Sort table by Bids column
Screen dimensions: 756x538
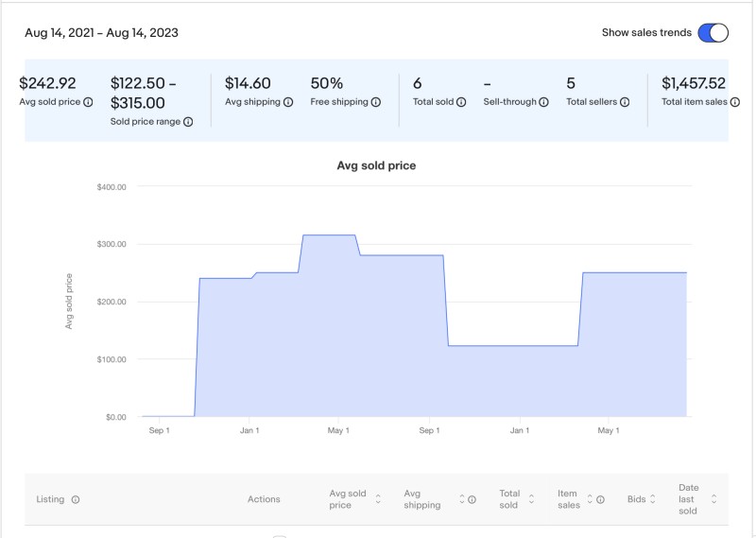[652, 499]
